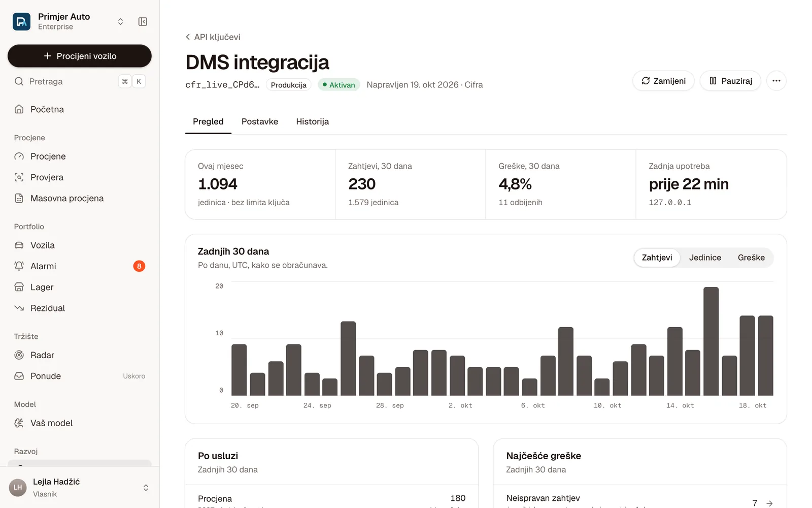Click the Procijeni vozilo button
812x508 pixels.
point(80,56)
